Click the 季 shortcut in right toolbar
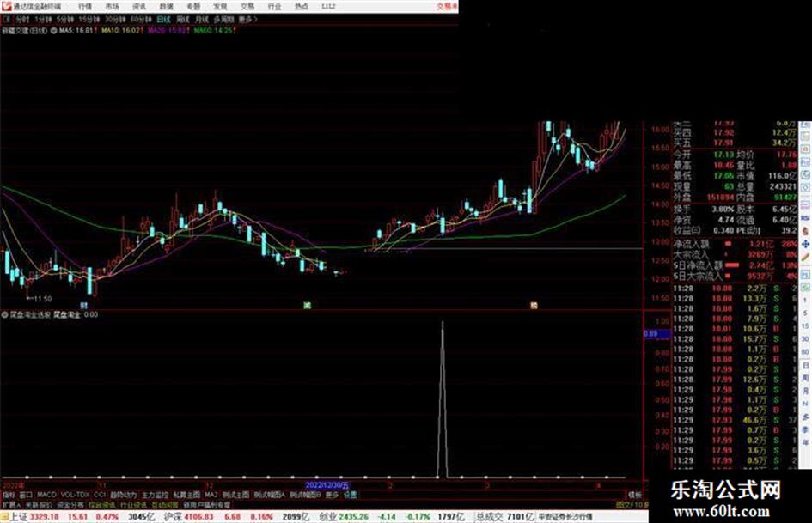This screenshot has width=812, height=523. pos(805,429)
